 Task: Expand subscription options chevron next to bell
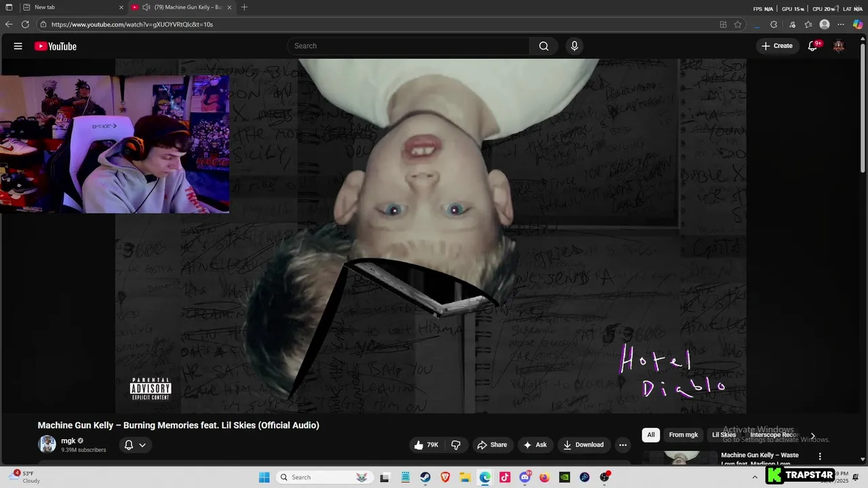point(142,445)
